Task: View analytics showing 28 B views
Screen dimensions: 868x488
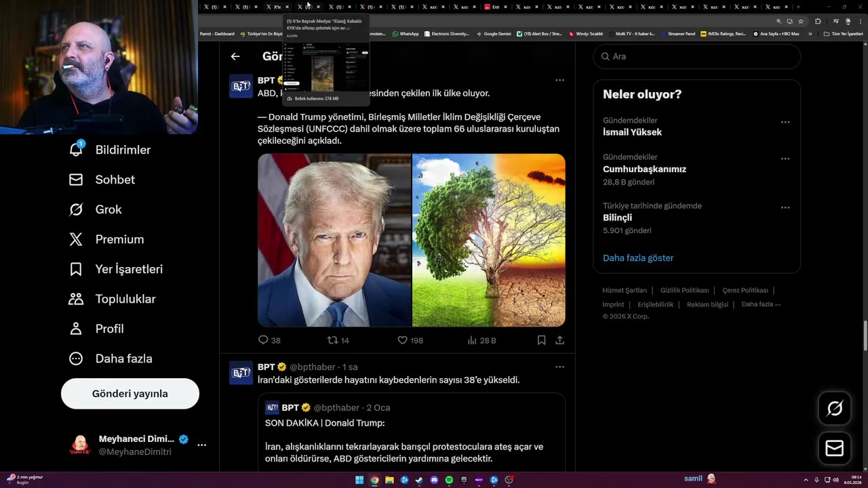Action: point(482,340)
